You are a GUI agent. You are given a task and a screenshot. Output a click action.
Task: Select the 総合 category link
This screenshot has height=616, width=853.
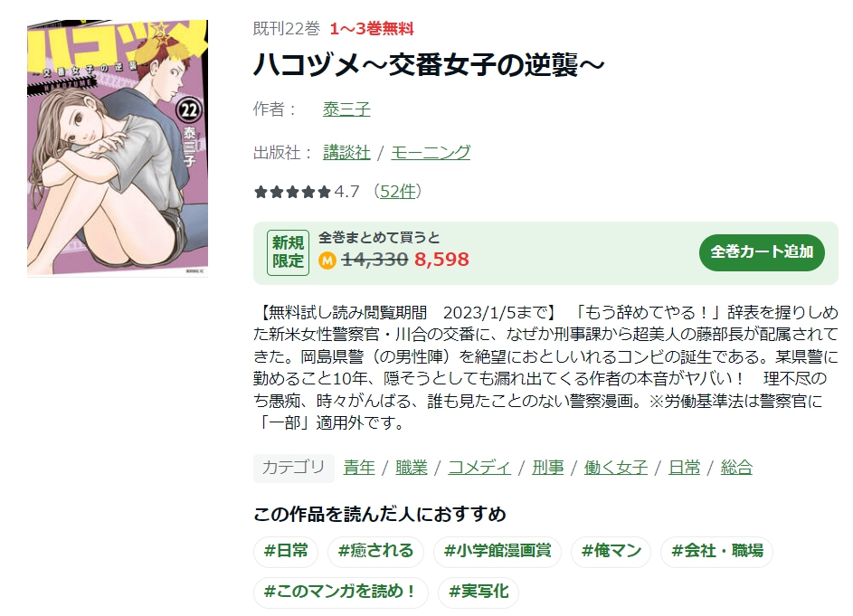[x=736, y=468]
